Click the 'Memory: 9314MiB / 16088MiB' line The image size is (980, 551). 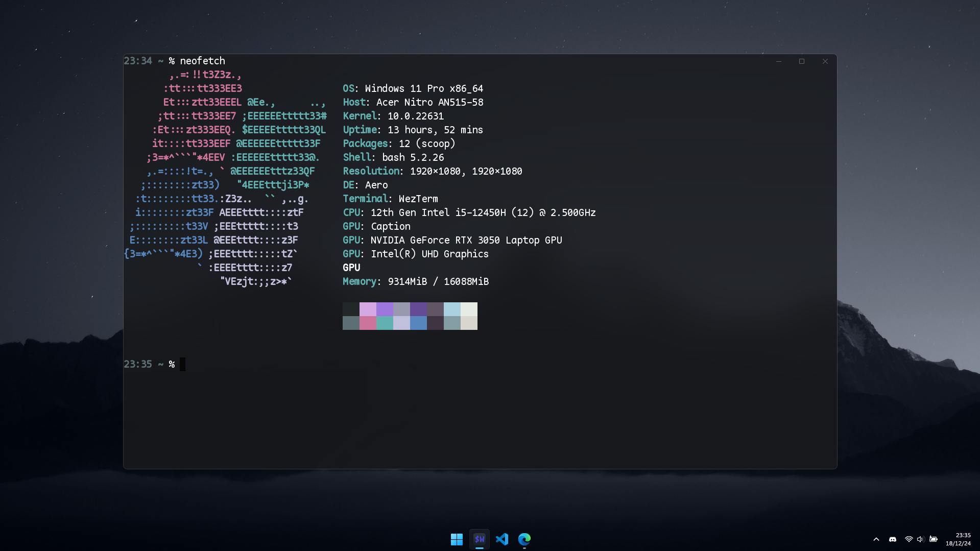point(416,281)
